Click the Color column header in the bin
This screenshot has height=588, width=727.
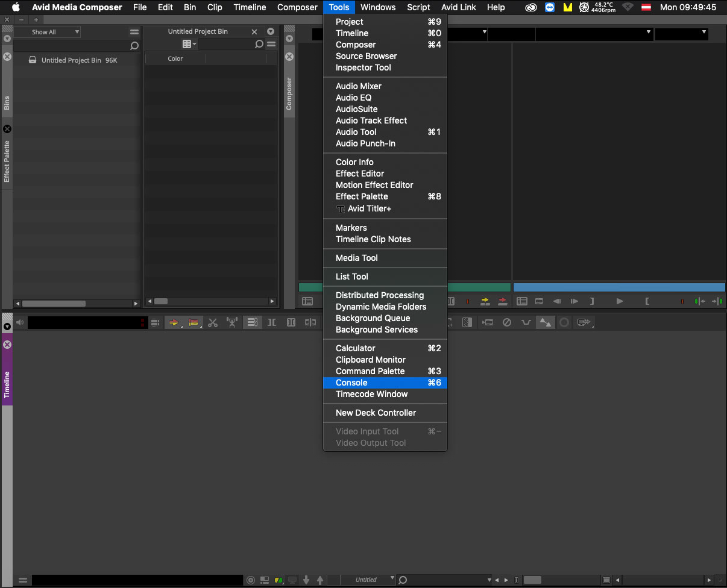[x=175, y=58]
